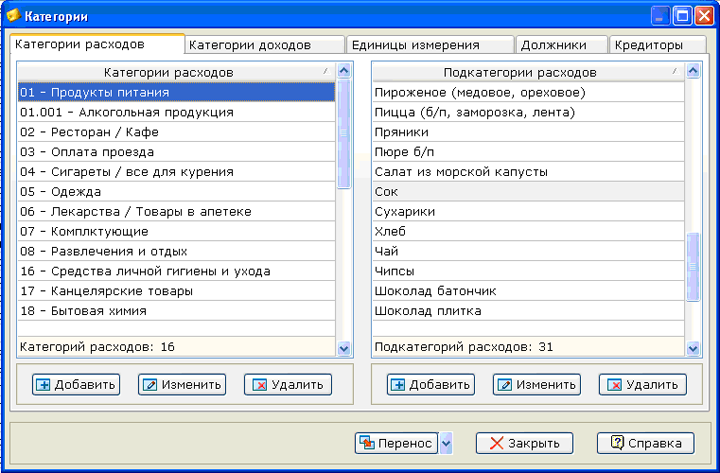Select subcategory Сухарики
720x473 pixels.
coord(529,211)
